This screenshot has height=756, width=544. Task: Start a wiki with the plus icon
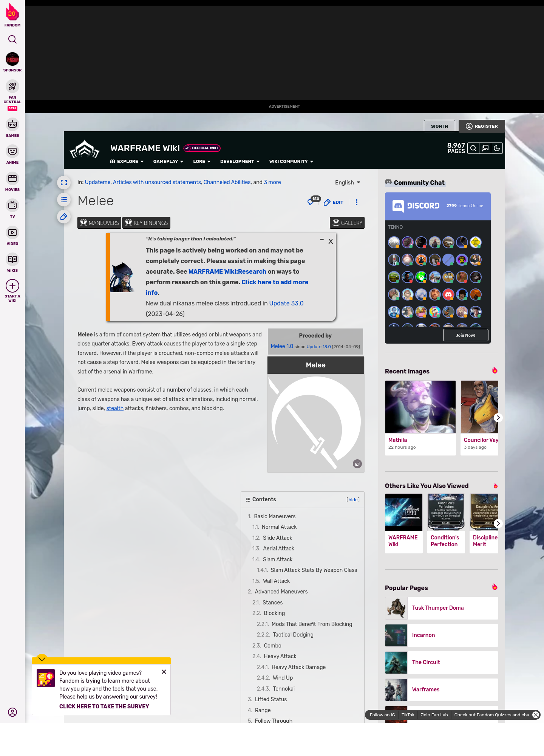click(x=12, y=286)
